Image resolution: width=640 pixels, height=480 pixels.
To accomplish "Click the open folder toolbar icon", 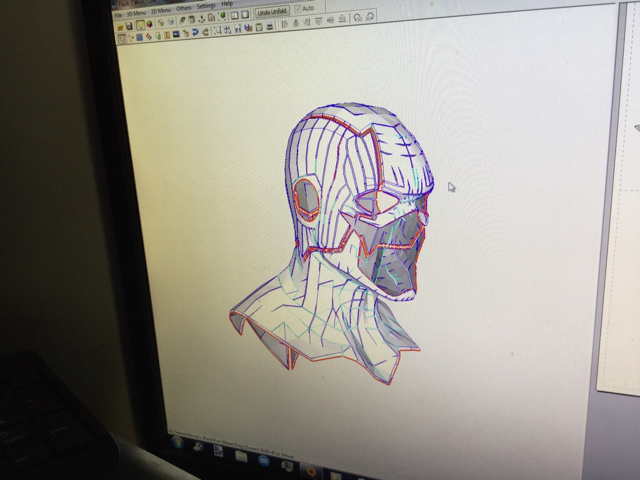I will pyautogui.click(x=120, y=27).
